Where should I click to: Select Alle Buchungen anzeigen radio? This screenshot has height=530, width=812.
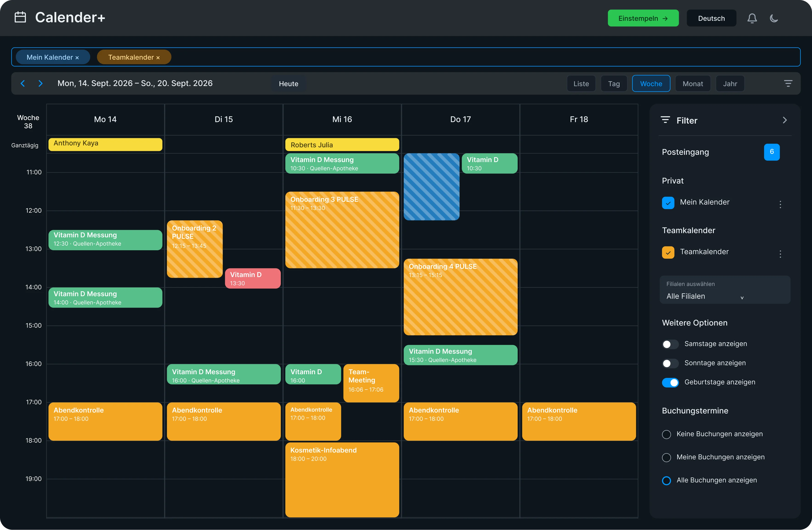pyautogui.click(x=666, y=481)
